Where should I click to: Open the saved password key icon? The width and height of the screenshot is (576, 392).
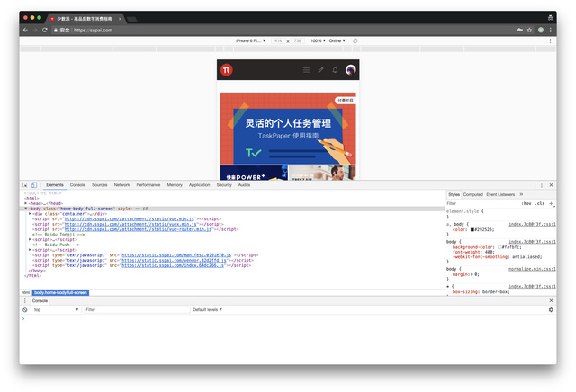(x=520, y=30)
